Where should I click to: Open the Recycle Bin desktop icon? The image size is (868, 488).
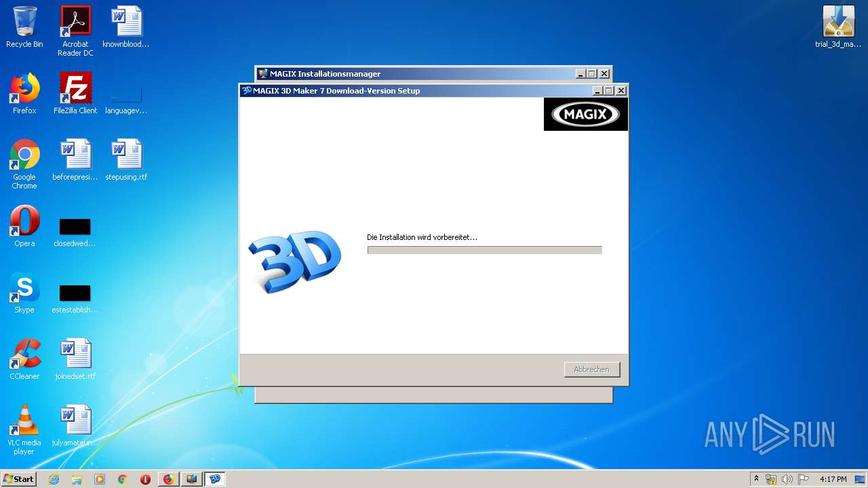point(24,27)
